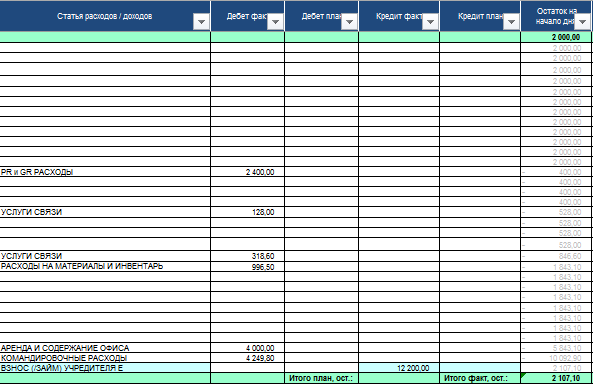This screenshot has height=384, width=593.
Task: Open filter dropdown for Статья расходов / доходов
Action: (x=201, y=22)
